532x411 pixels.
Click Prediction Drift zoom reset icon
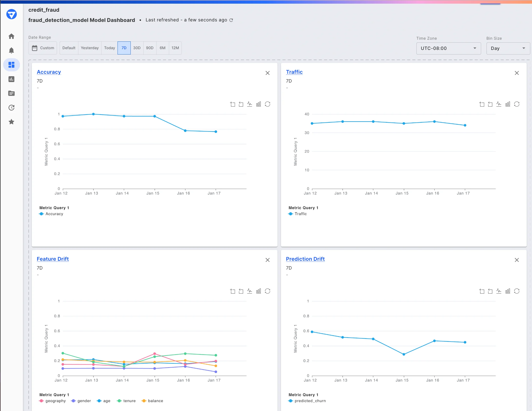[x=490, y=291]
